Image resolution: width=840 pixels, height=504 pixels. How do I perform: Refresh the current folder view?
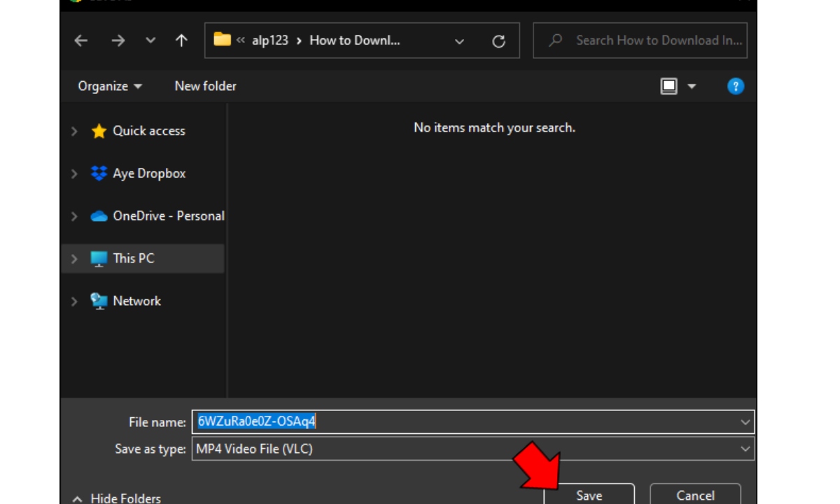click(499, 41)
